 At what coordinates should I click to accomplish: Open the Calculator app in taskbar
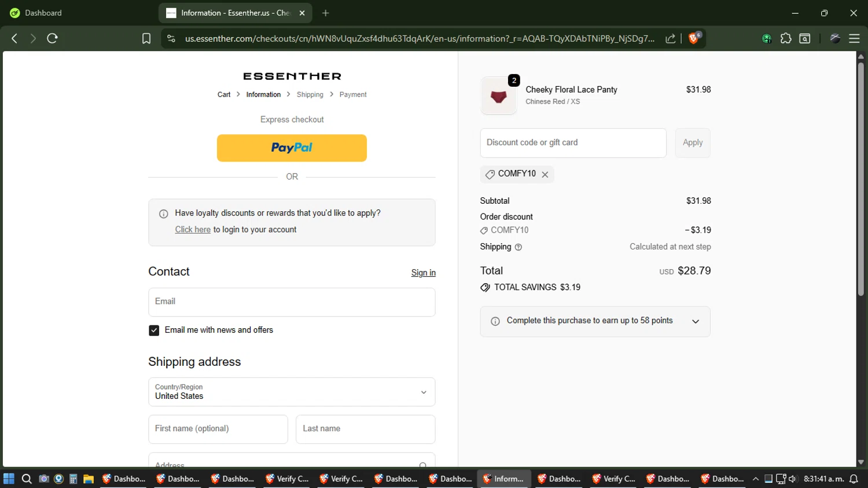pos(73,479)
